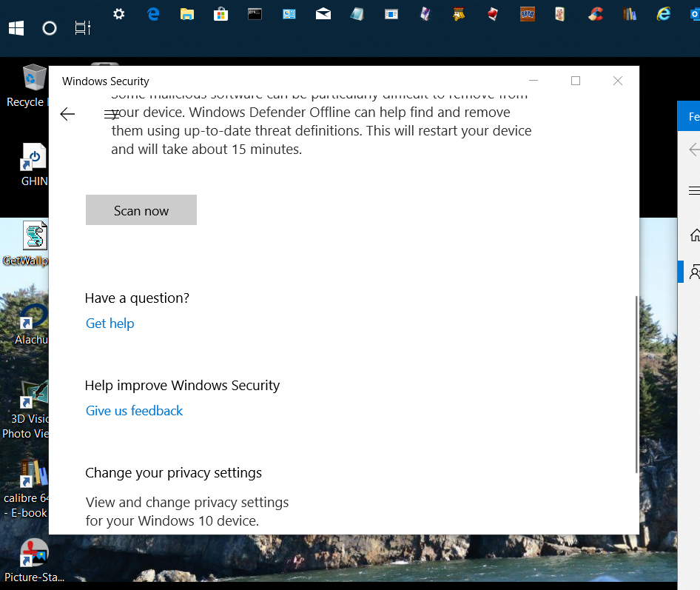Launch FreeCell king icon on taskbar

tap(459, 14)
